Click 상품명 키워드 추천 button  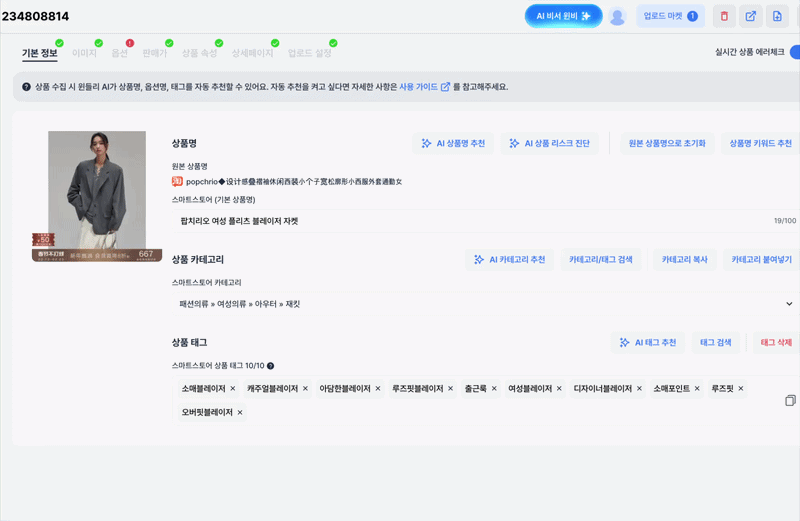tap(760, 143)
